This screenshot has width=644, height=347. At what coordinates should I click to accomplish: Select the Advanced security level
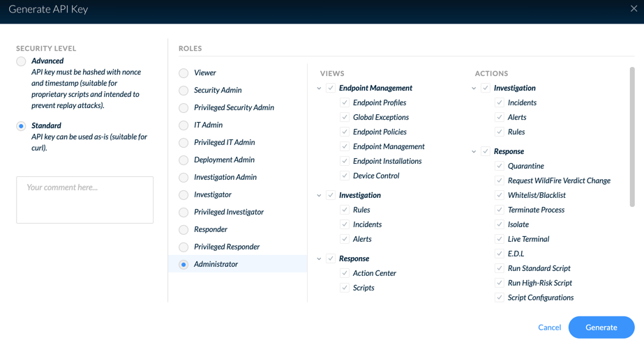click(x=21, y=61)
